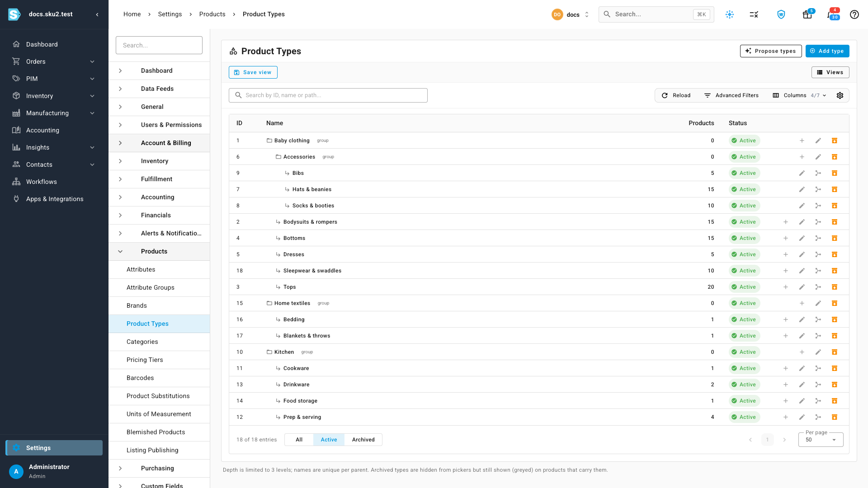
Task: Open the docs workspace switcher
Action: (x=571, y=14)
